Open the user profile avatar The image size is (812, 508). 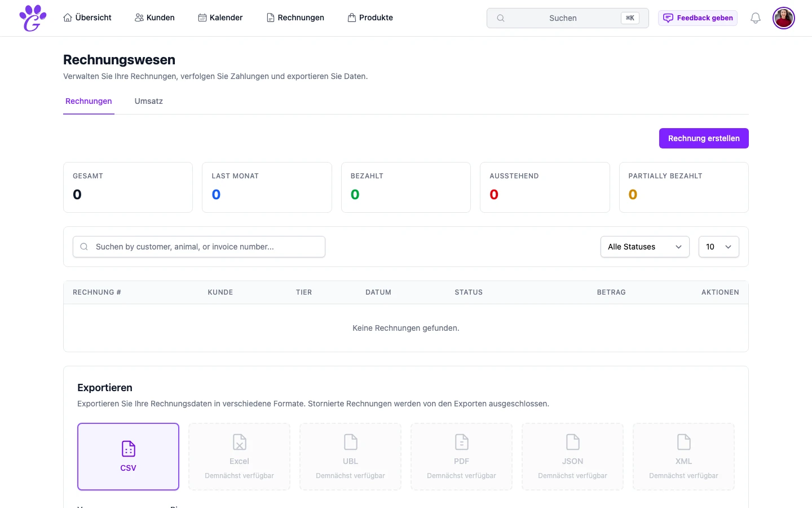point(783,18)
